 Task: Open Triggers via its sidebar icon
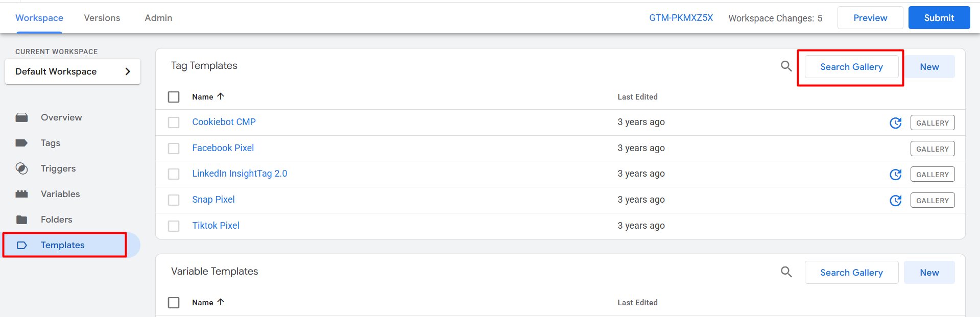tap(21, 168)
